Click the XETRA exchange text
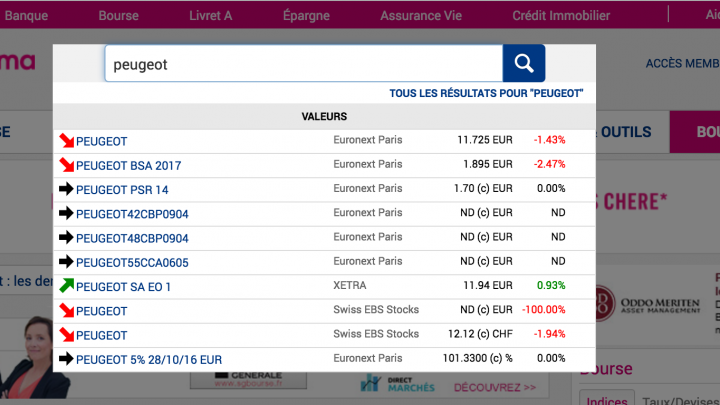 [350, 286]
